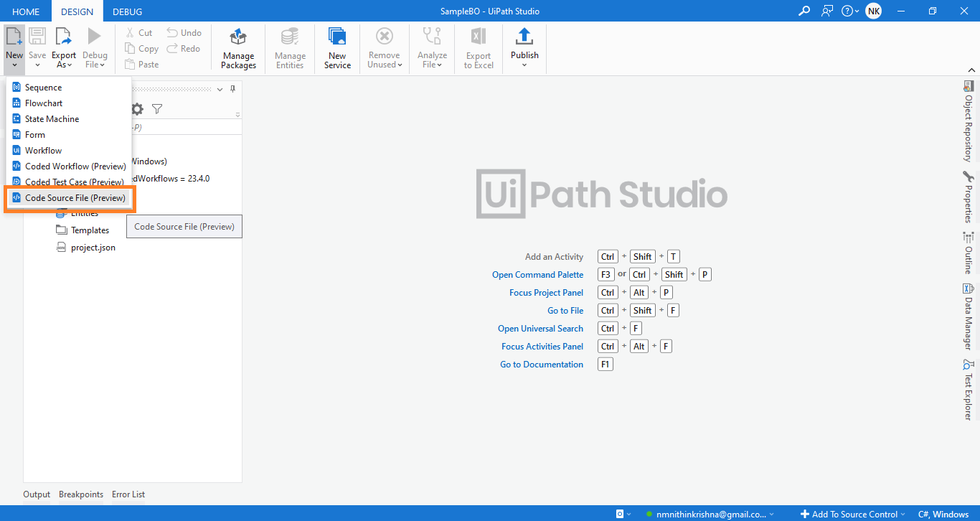
Task: Click the Save icon in ribbon
Action: pos(37,37)
